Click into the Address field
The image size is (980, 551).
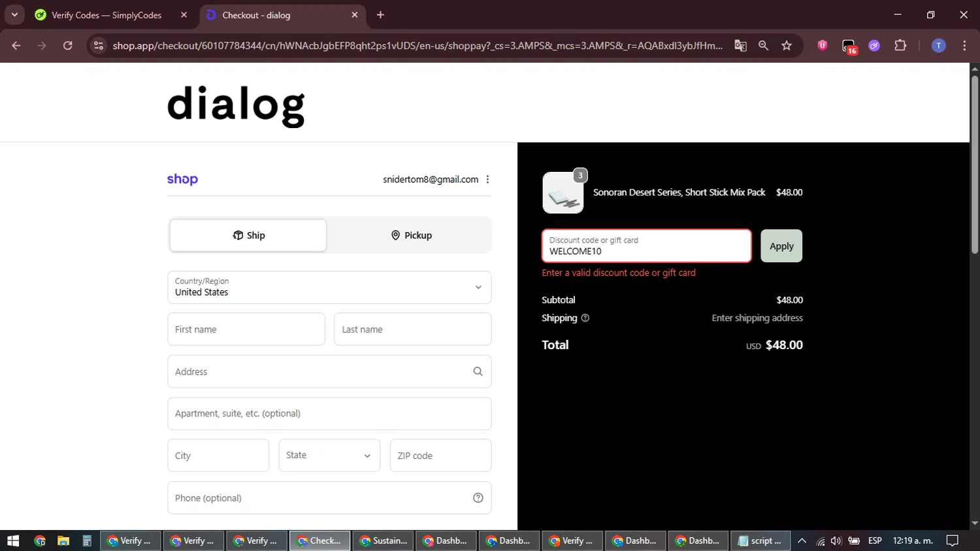(329, 371)
